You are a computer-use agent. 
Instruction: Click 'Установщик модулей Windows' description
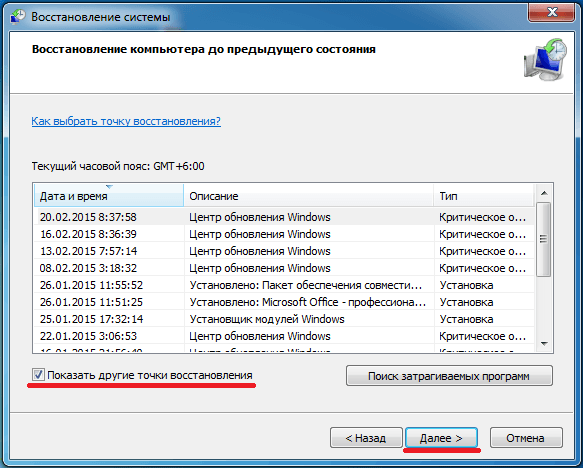click(x=267, y=319)
